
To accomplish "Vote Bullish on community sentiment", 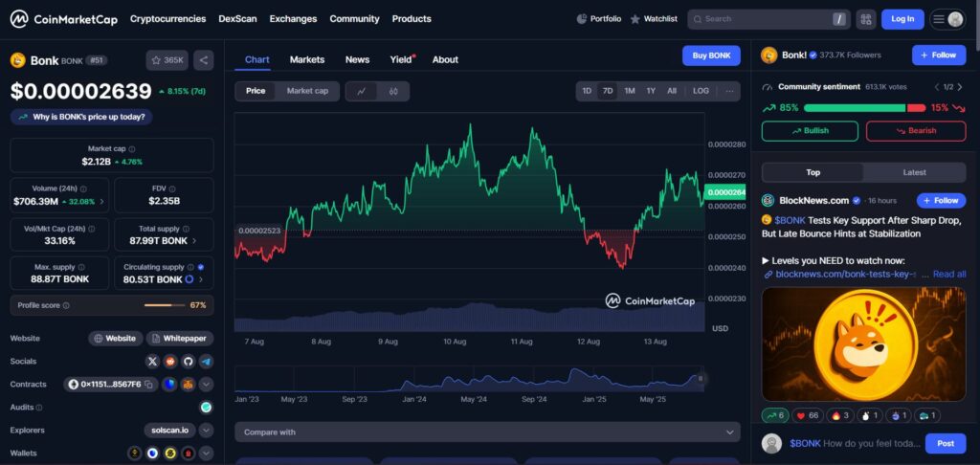I will point(810,131).
